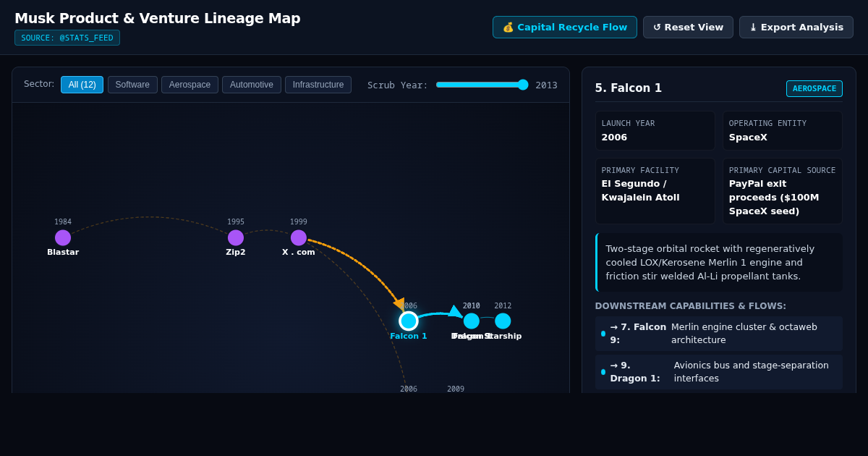This screenshot has width=868, height=456.
Task: Select the highlighted Falcon 1 node
Action: point(409,321)
